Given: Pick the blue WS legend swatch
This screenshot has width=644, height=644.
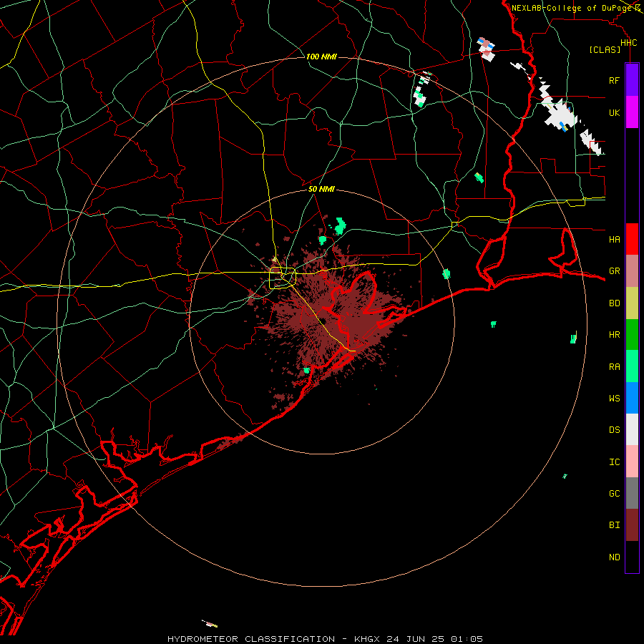Looking at the screenshot, I should point(632,398).
